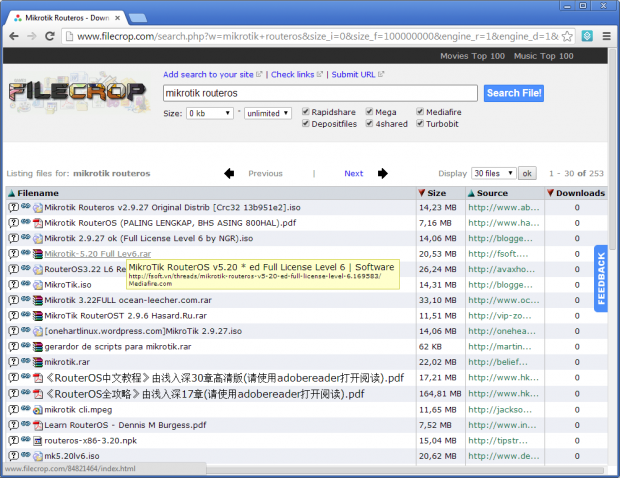Go to Next results page link
This screenshot has width=620, height=478.
(353, 173)
